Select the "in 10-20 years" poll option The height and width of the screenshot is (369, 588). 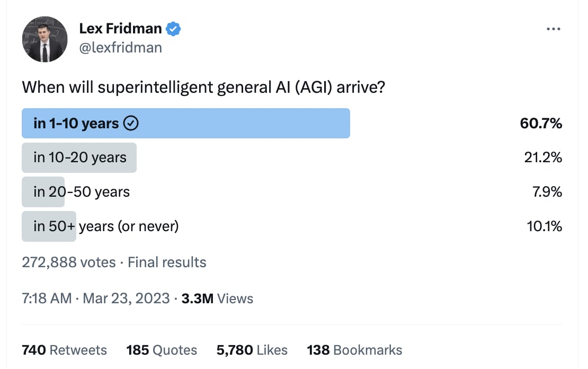coord(79,157)
